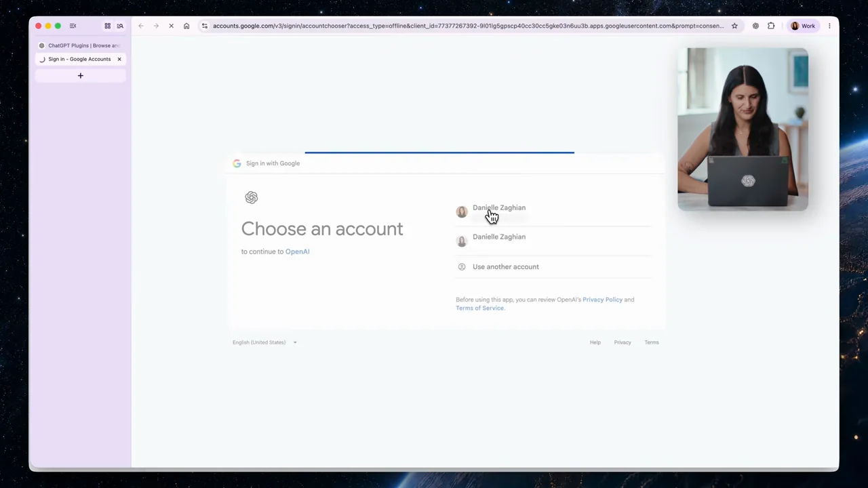Select Use another account
This screenshot has width=868, height=488.
point(553,266)
